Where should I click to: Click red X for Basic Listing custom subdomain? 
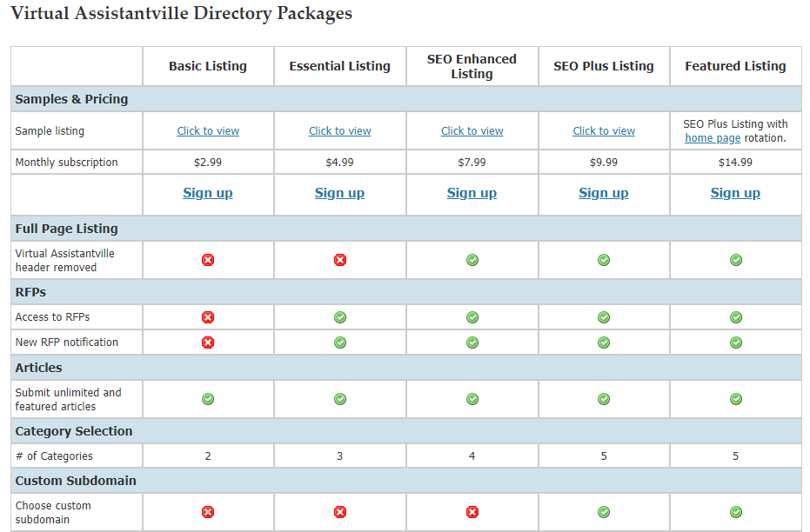click(x=208, y=512)
